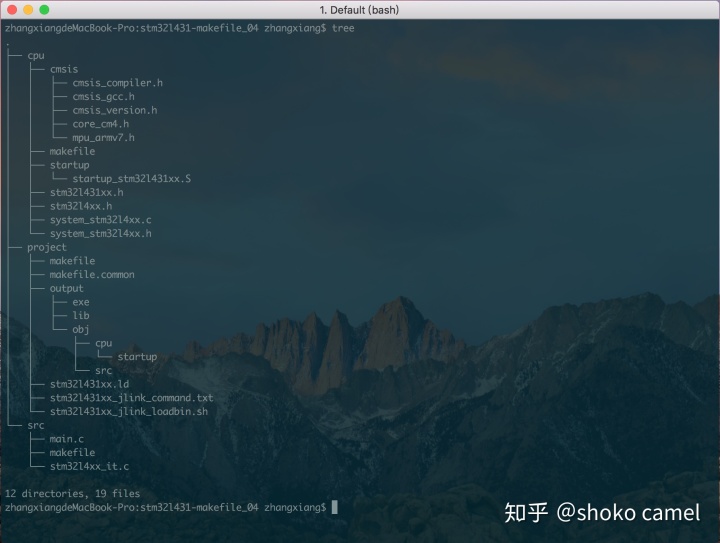Viewport: 720px width, 543px height.
Task: Select the 'mpu_armv7.h' file name
Action: 103,138
